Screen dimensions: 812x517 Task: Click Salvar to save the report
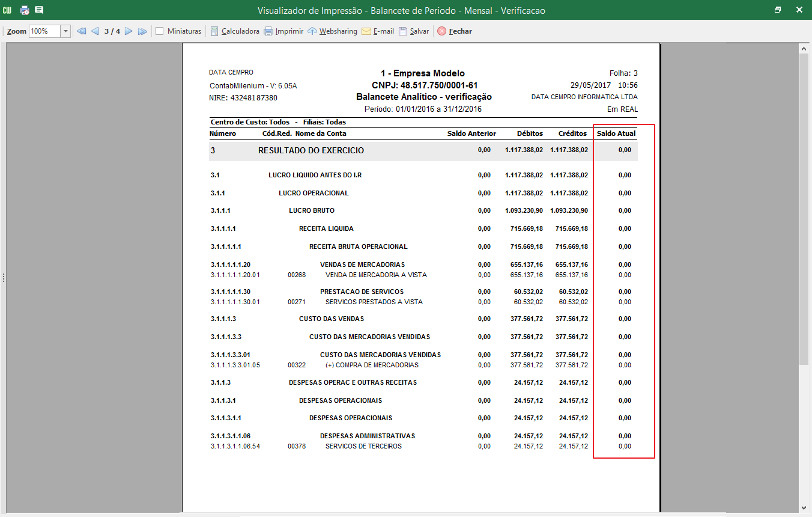tap(413, 31)
